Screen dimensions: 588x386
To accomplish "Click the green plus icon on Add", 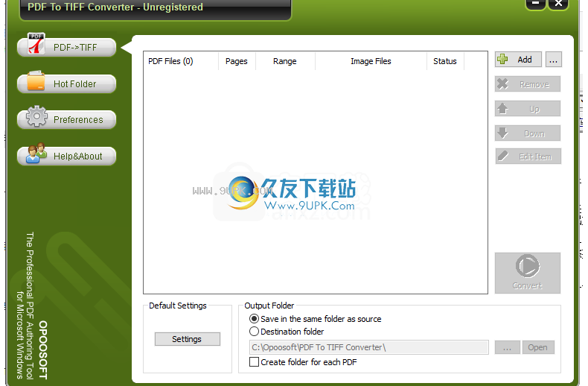I will [502, 59].
